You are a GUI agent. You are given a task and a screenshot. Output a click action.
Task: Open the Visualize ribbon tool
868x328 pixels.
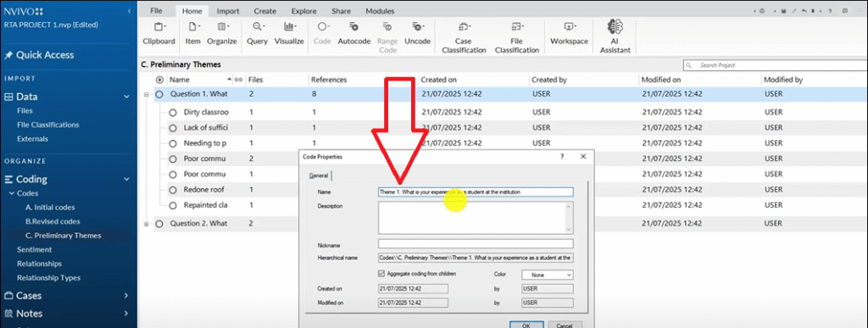[x=290, y=33]
